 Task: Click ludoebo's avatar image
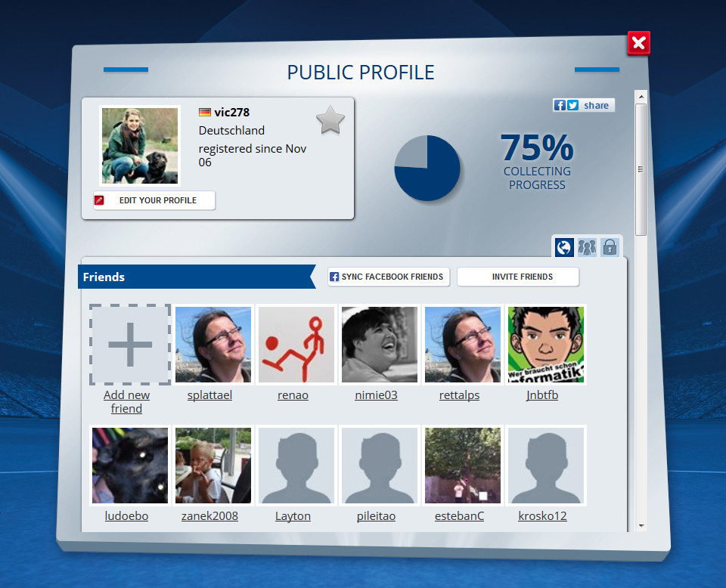[130, 466]
